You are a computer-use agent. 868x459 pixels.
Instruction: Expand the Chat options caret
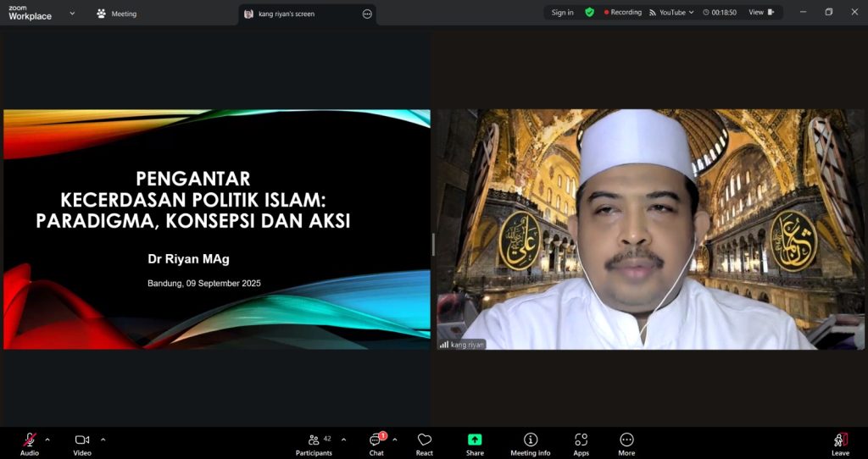395,440
